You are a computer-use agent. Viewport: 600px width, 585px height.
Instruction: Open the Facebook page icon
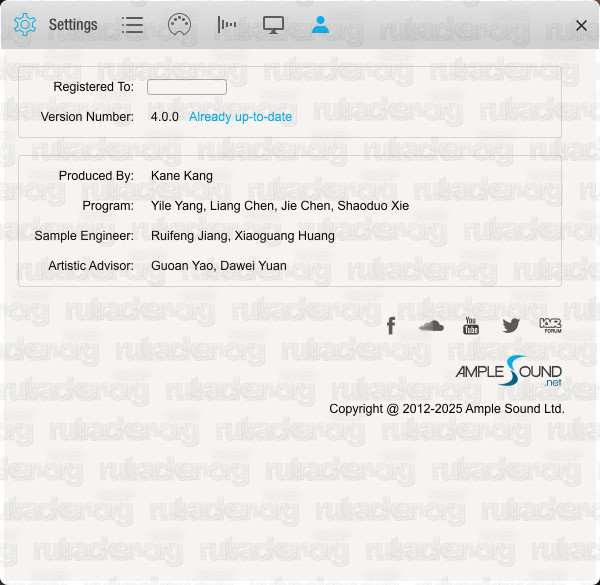coord(391,326)
